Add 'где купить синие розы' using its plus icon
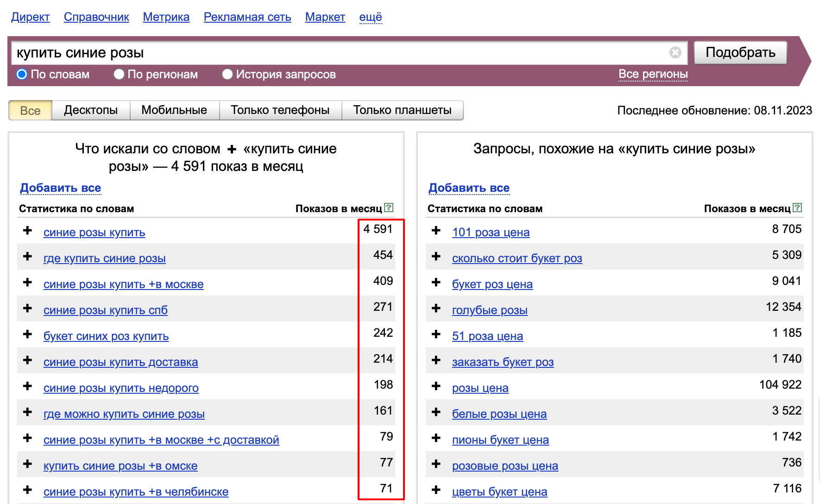 (x=28, y=257)
